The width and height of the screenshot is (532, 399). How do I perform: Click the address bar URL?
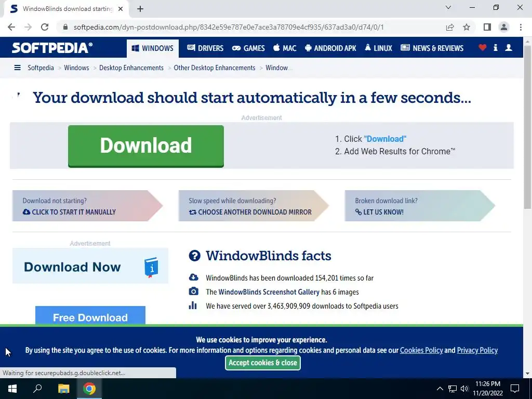click(x=229, y=27)
